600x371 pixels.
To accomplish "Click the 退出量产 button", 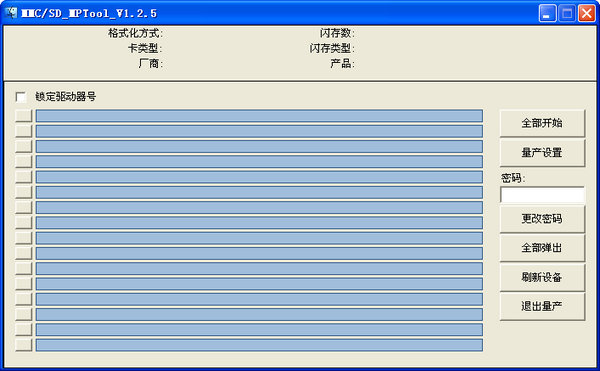I will [x=542, y=306].
